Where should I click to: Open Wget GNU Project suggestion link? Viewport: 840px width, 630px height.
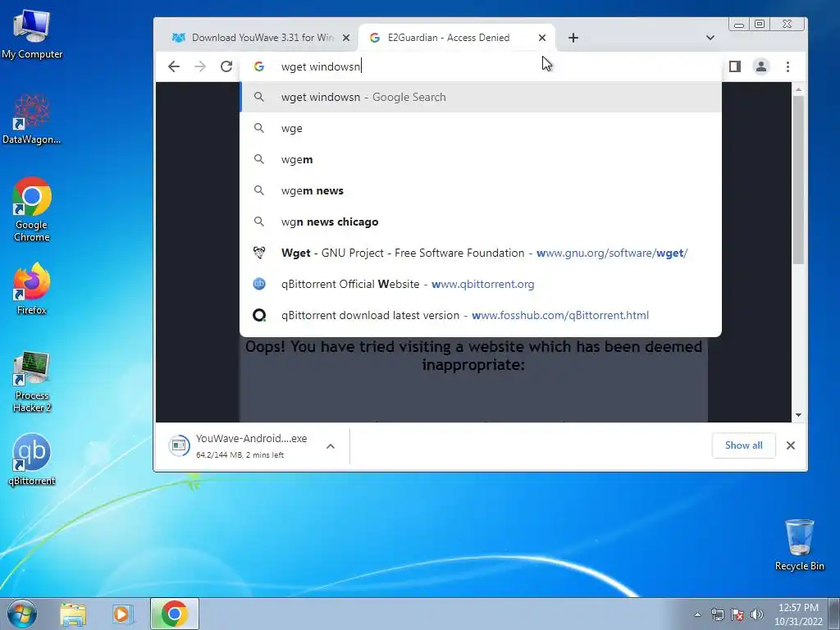click(x=481, y=253)
